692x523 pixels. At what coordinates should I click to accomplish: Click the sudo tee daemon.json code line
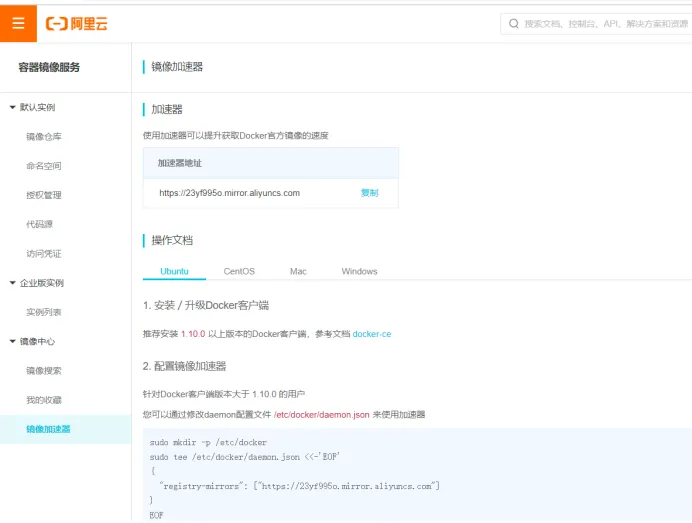pyautogui.click(x=245, y=457)
